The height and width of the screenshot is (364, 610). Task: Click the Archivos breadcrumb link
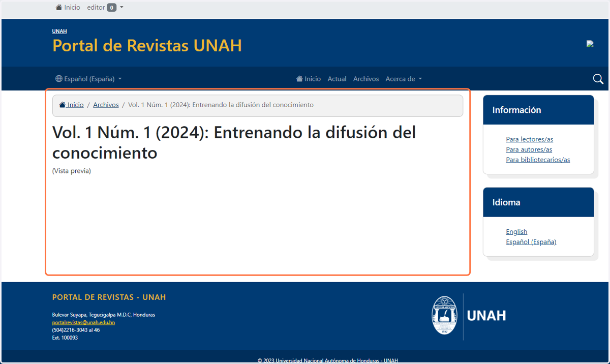click(106, 105)
